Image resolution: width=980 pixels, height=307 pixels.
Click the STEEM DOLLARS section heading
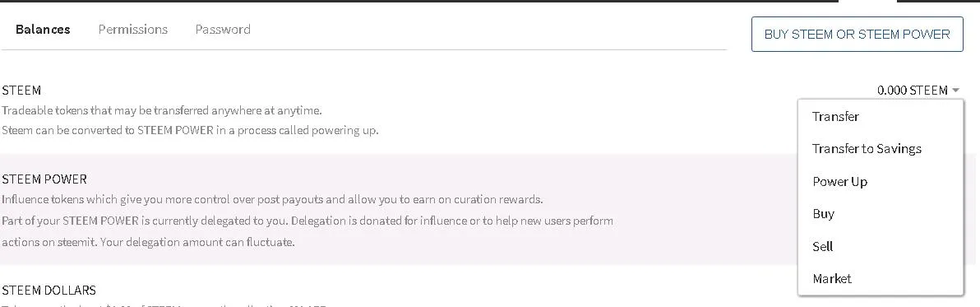pyautogui.click(x=49, y=291)
